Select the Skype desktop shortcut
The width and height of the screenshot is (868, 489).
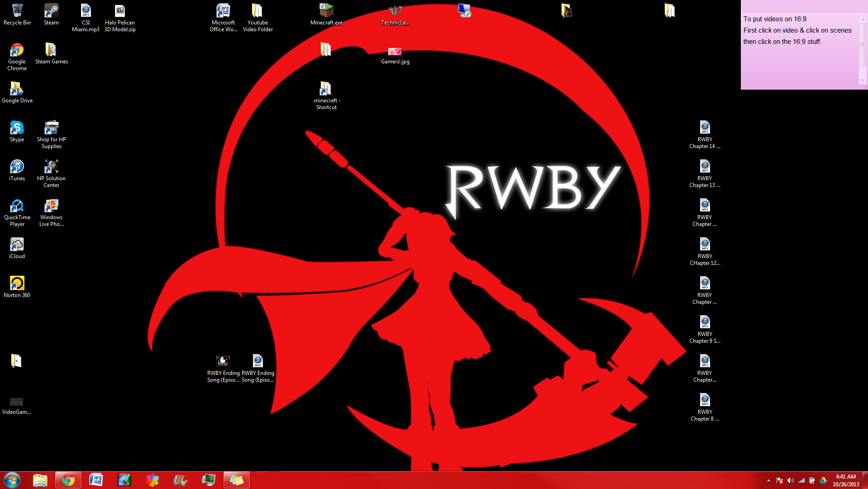17,131
